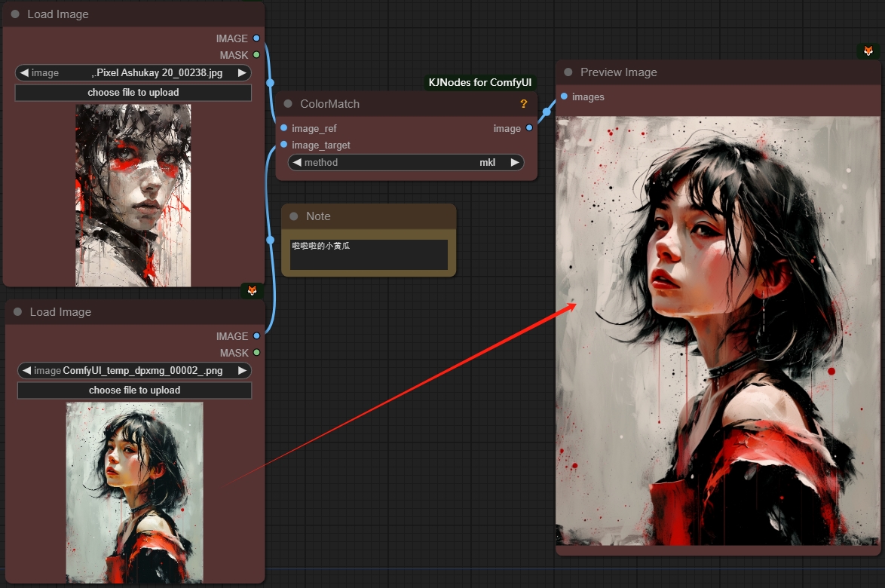The width and height of the screenshot is (885, 588).
Task: Toggle collapse on the Note node
Action: tap(294, 216)
